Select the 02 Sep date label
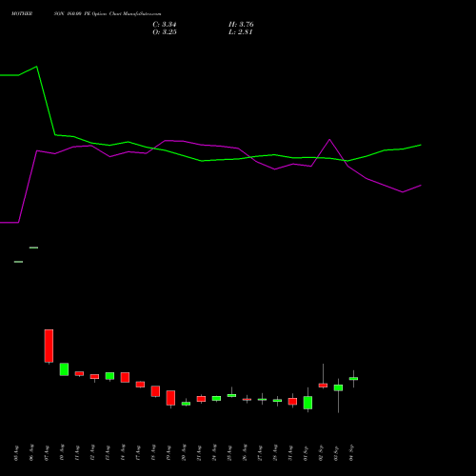 click(321, 453)
